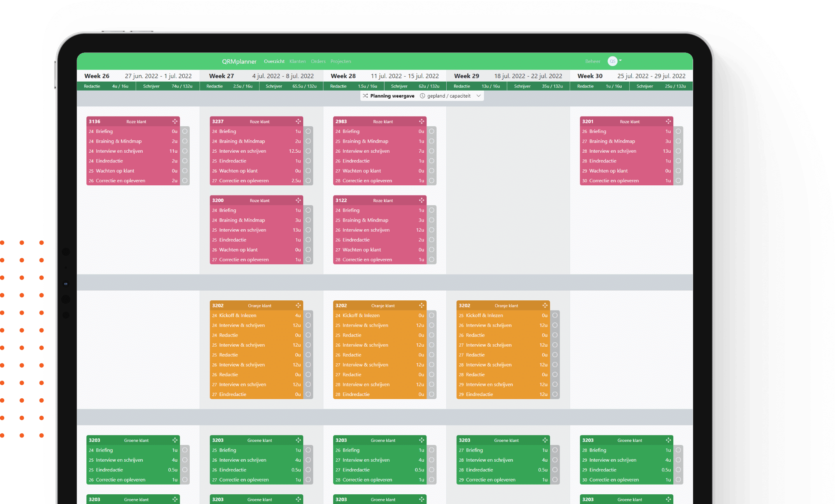Click the move handle on card 3237
The width and height of the screenshot is (835, 504).
pos(298,122)
